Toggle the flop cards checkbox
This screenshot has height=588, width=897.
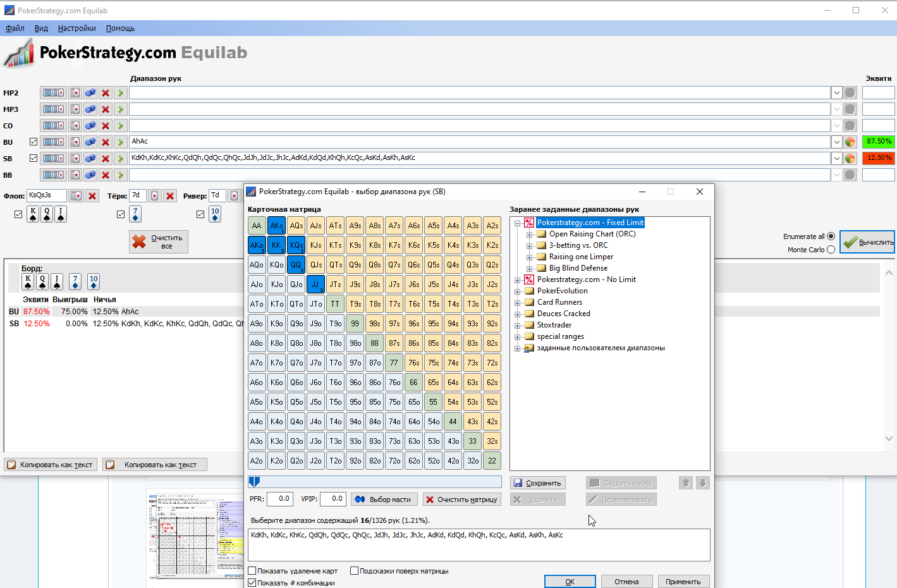coord(18,214)
